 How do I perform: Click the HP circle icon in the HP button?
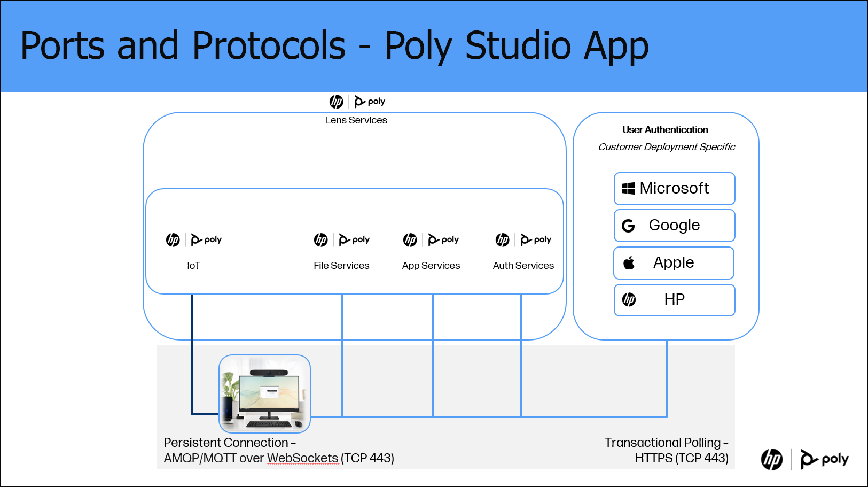pyautogui.click(x=630, y=300)
